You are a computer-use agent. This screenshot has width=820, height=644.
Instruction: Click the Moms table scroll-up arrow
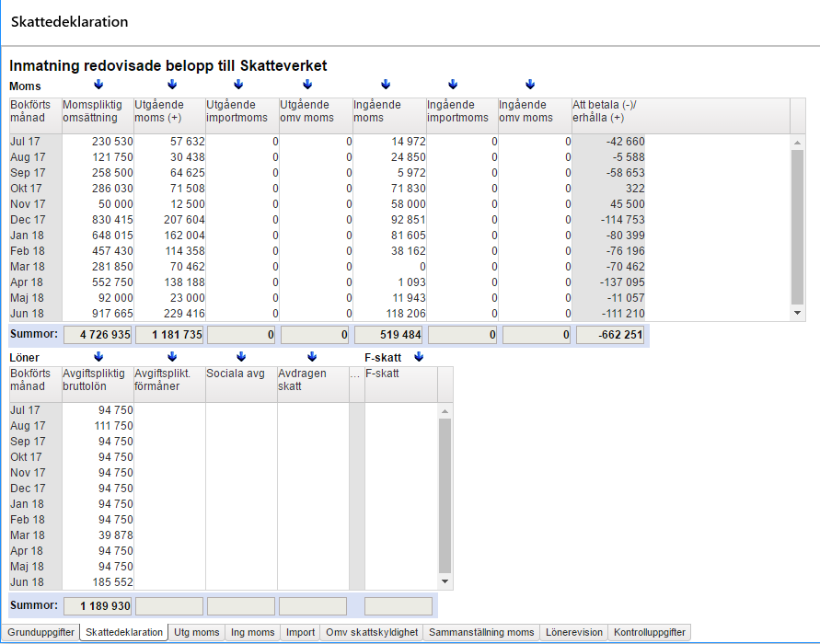(x=798, y=143)
